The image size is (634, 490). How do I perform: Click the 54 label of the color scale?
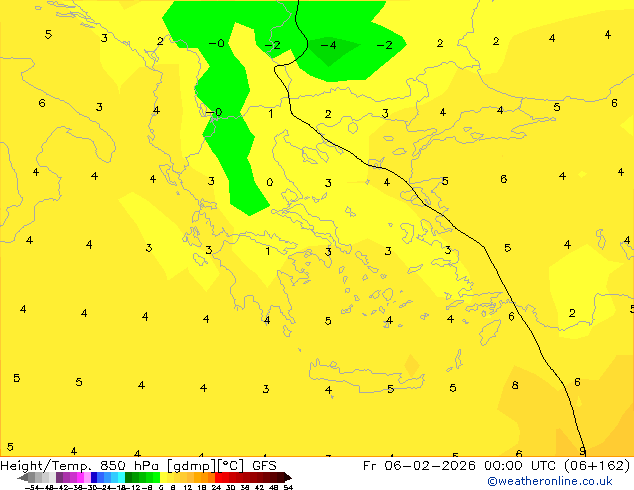point(288,487)
